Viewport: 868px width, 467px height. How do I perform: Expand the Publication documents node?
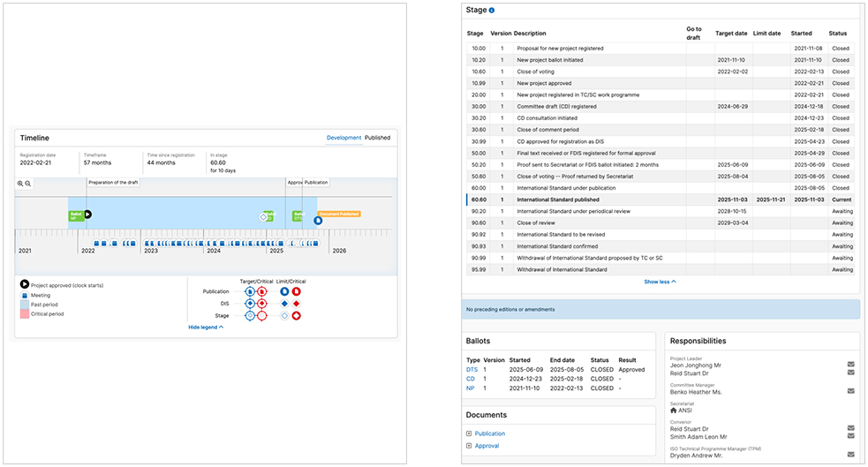469,433
